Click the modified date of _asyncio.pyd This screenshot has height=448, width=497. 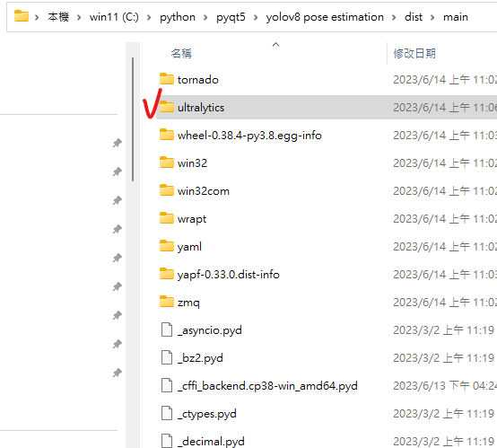[444, 330]
